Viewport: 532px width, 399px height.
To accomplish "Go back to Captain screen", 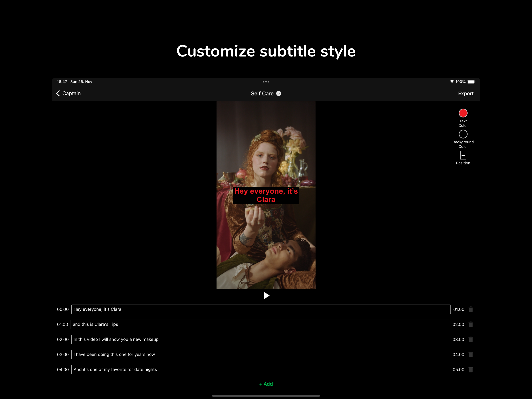I will [x=68, y=93].
